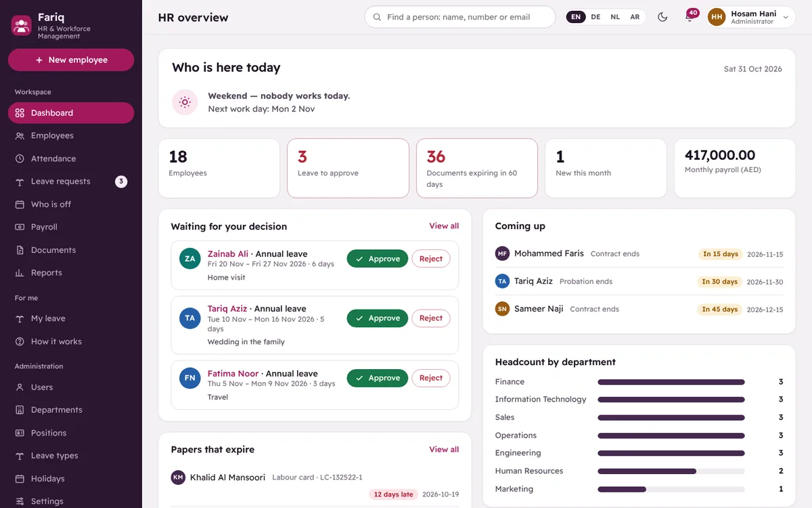Click the Marketing headcount bar

coord(671,489)
